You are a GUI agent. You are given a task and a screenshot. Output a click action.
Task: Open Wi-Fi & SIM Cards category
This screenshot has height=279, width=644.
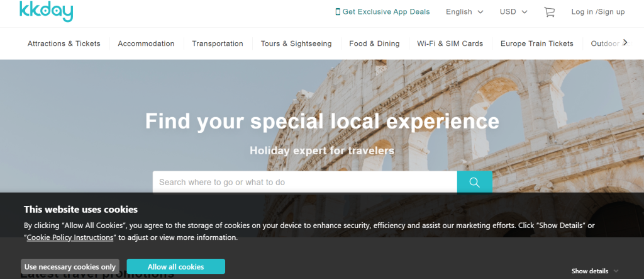tap(450, 43)
